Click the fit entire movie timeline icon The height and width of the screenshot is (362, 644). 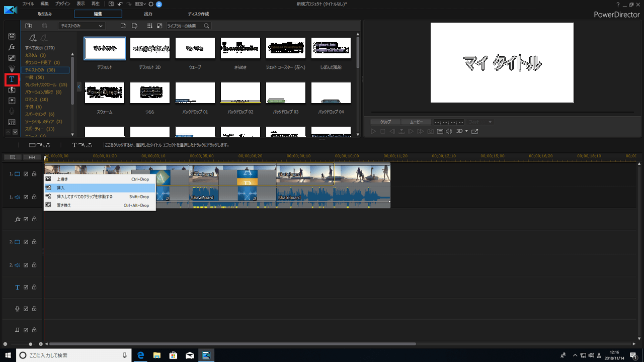pyautogui.click(x=32, y=157)
